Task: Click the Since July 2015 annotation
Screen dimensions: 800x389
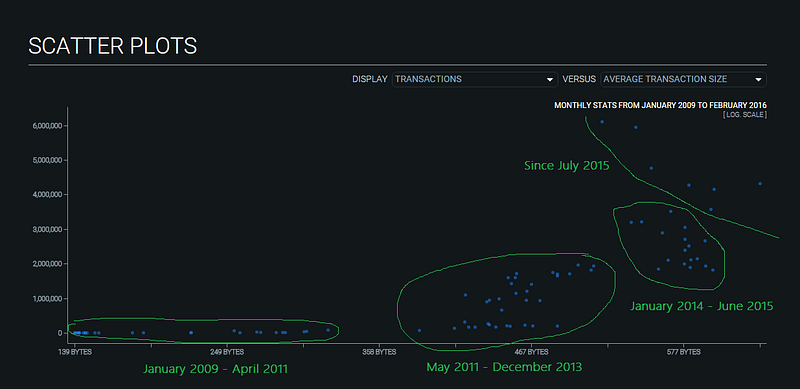Action: click(x=567, y=166)
